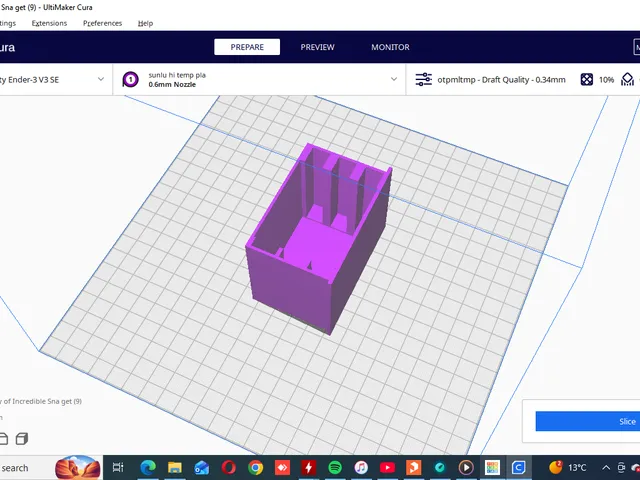Show hidden system tray icons
This screenshot has width=640, height=480.
pyautogui.click(x=606, y=468)
